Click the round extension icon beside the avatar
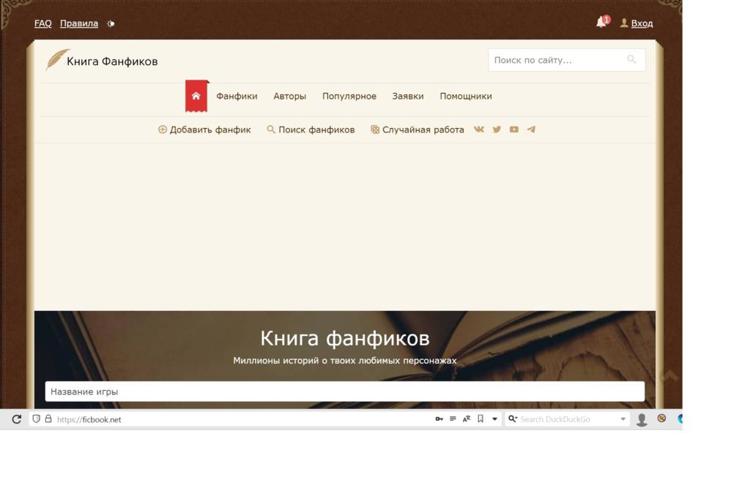 point(662,418)
